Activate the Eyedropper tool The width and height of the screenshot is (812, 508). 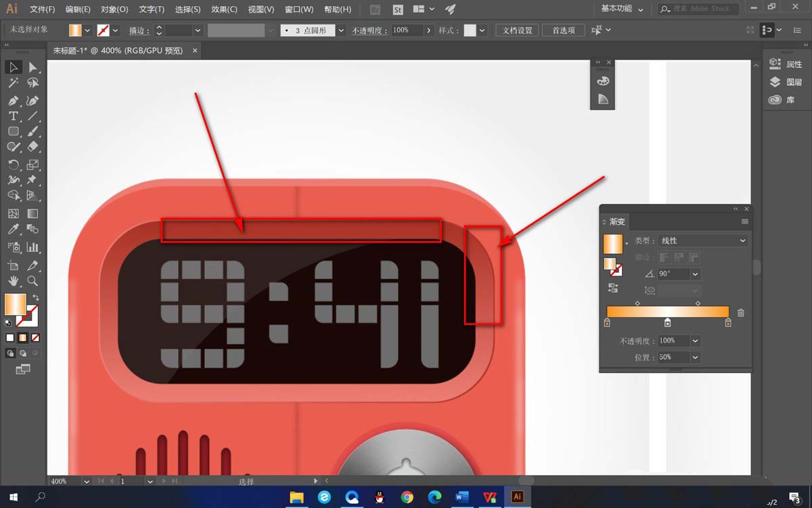[x=13, y=230]
